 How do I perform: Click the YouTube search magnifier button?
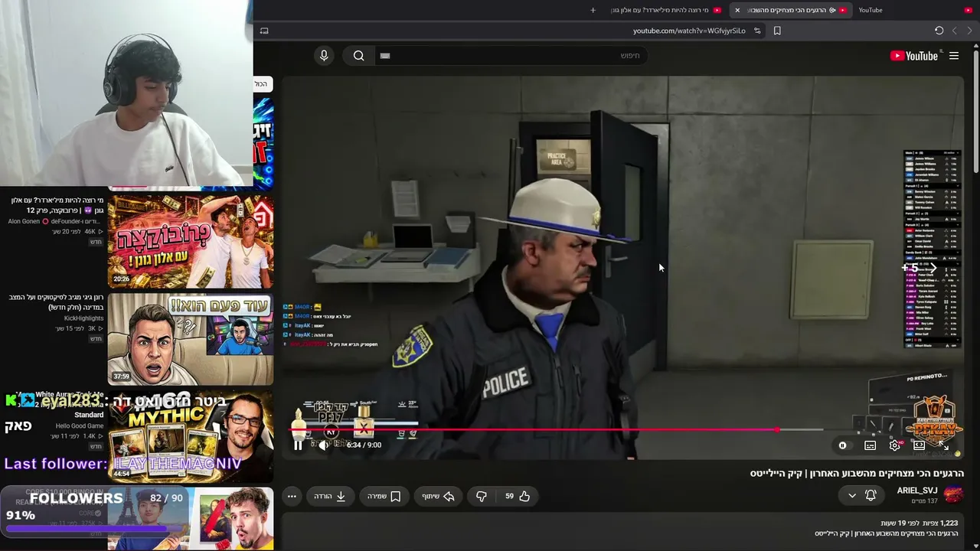[358, 55]
